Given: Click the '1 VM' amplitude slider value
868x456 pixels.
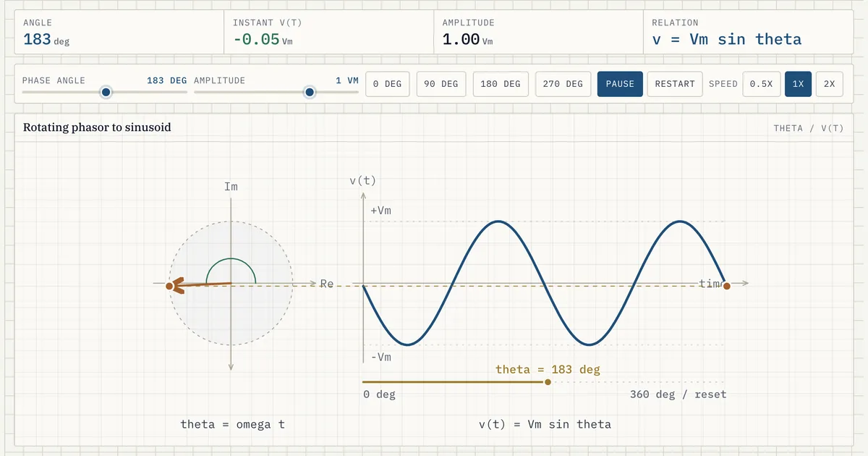Looking at the screenshot, I should click(347, 80).
